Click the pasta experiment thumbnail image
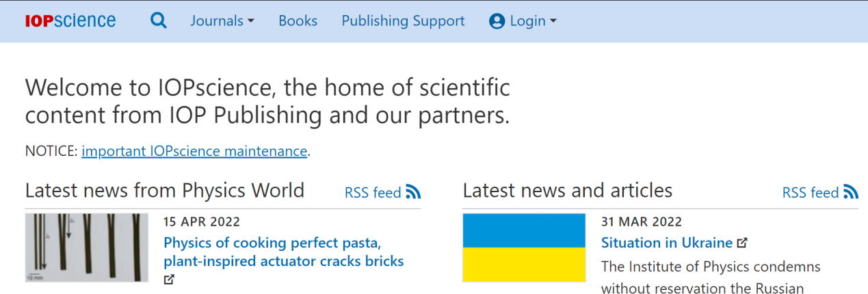Screen dimensions: 868x294 (87, 248)
